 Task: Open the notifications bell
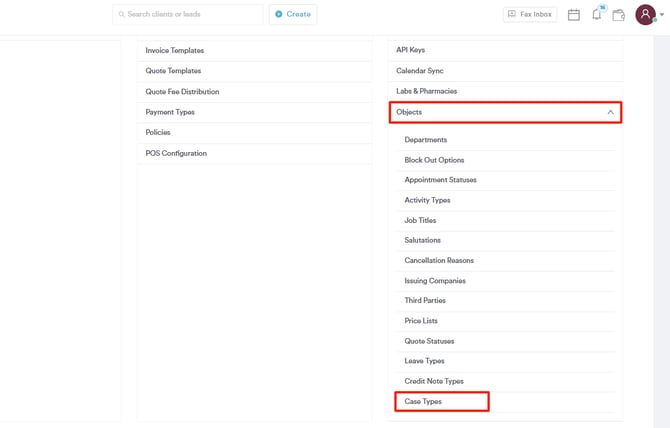click(x=596, y=15)
